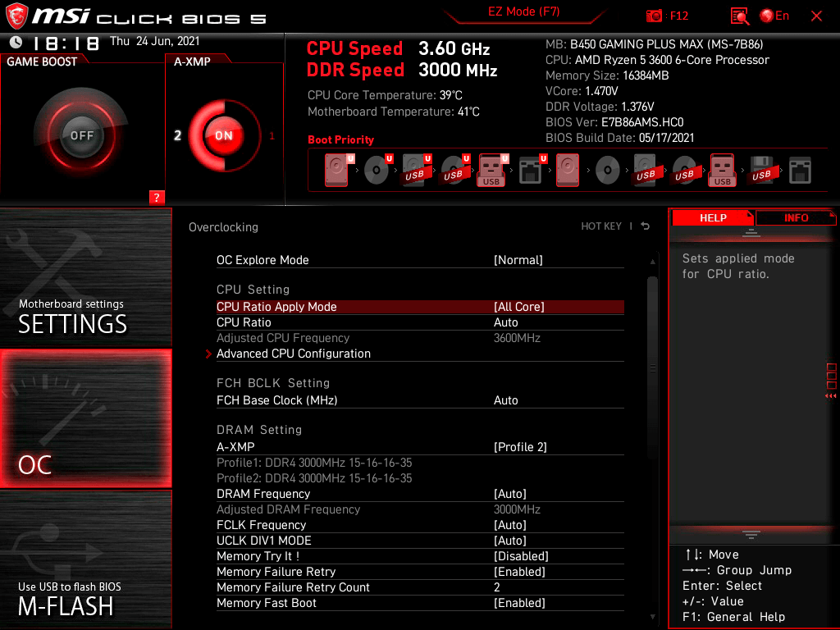Click the settings list vertical scrollbar

(653, 369)
